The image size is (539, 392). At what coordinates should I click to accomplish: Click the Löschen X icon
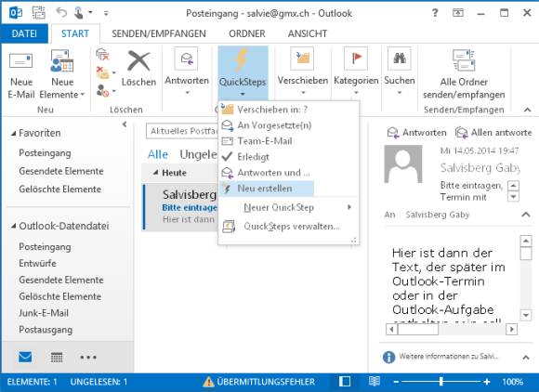[138, 61]
